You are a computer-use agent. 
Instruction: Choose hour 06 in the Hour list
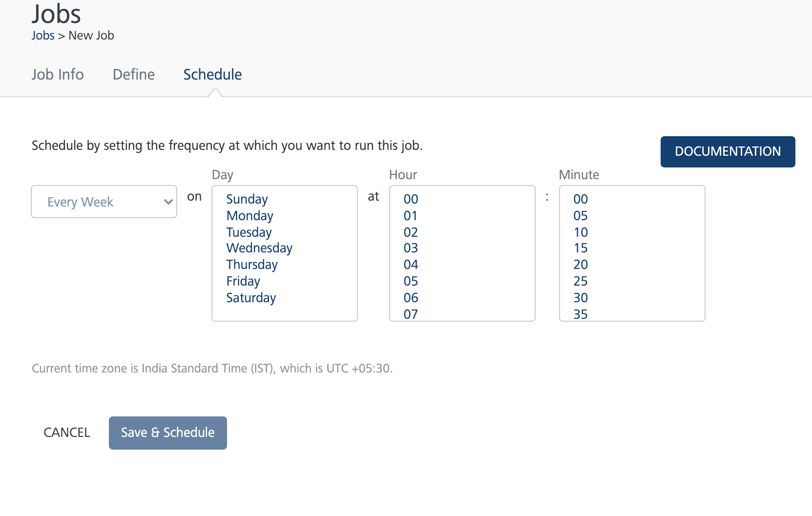(x=411, y=298)
